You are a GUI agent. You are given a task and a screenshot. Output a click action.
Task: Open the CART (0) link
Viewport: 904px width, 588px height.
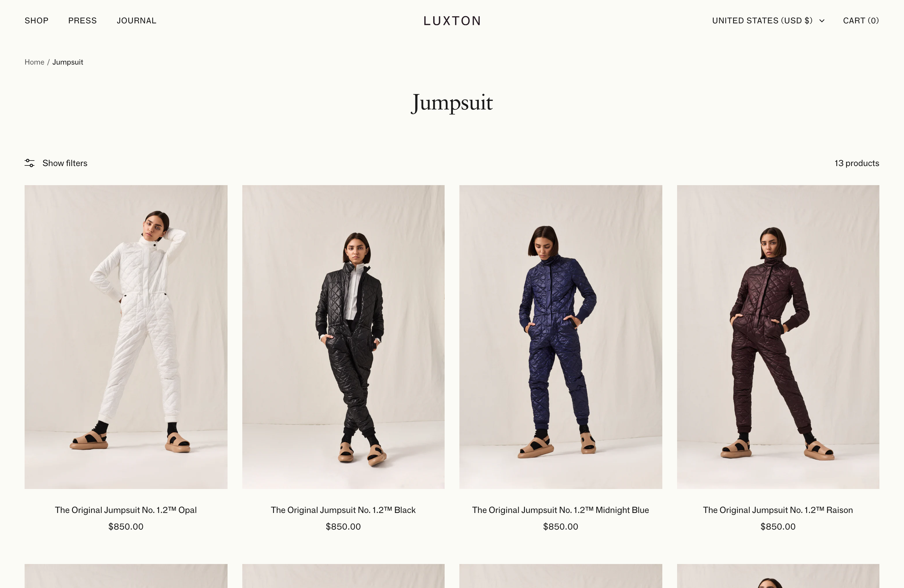[x=861, y=21]
